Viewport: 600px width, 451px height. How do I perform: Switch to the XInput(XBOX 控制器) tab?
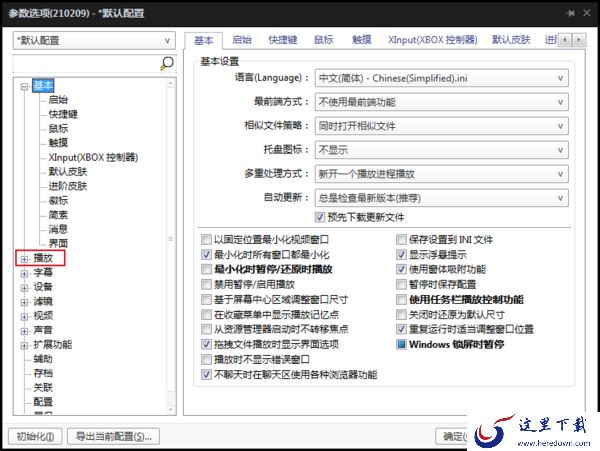[x=433, y=40]
